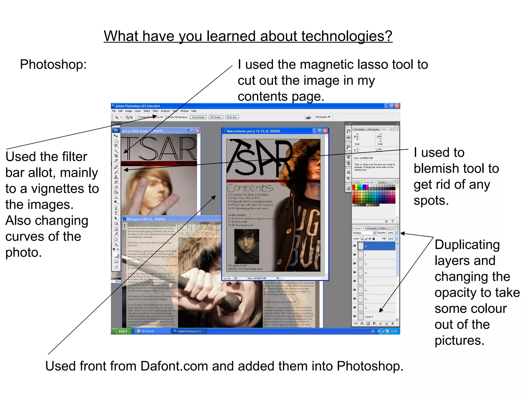Select the Blur tool

coord(116,197)
